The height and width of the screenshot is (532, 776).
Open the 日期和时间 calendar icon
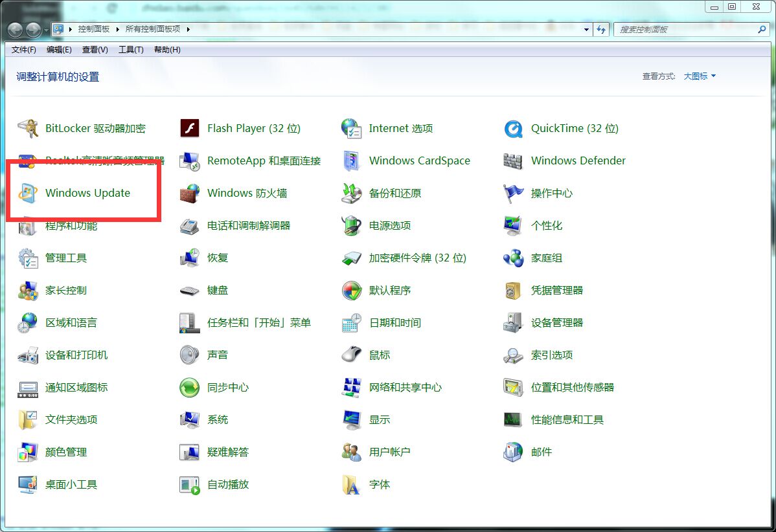coord(351,323)
